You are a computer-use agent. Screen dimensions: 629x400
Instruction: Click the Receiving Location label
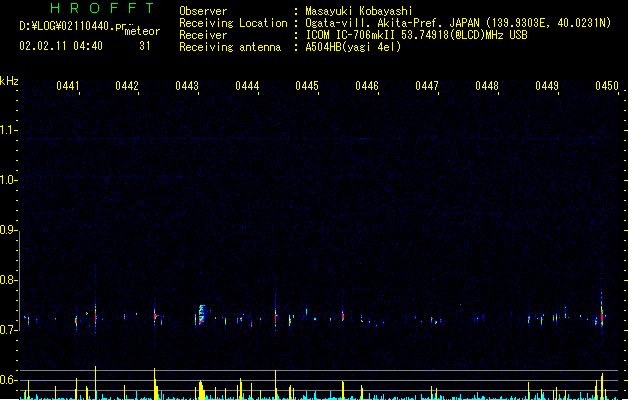point(233,23)
